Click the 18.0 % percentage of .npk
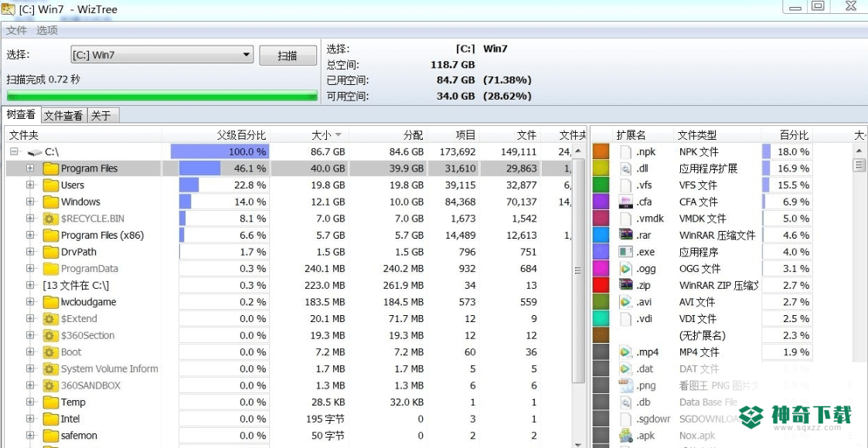This screenshot has width=868, height=448. point(792,151)
